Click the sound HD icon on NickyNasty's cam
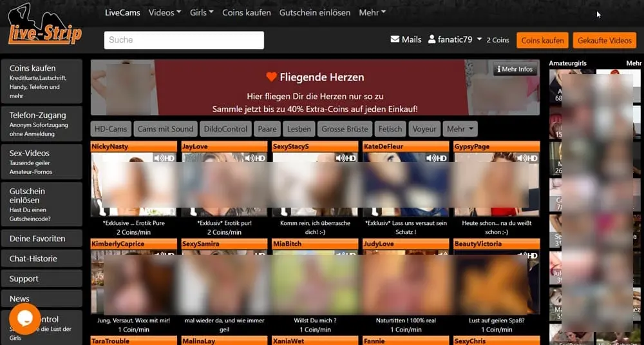The image size is (644, 345). [x=164, y=157]
